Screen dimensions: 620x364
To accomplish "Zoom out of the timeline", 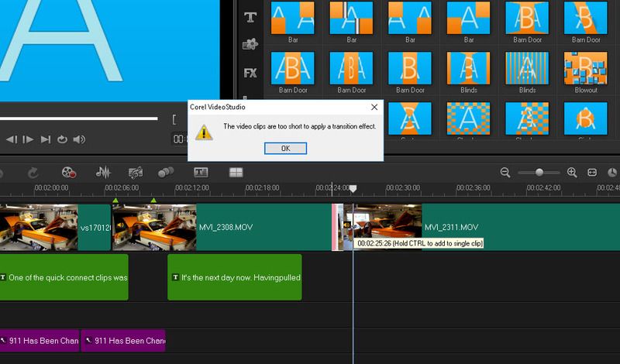I will click(x=505, y=173).
